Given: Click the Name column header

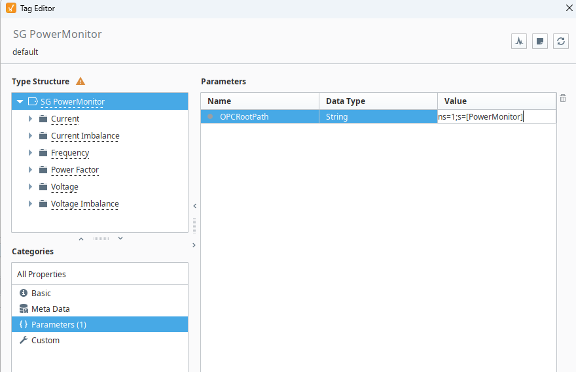Looking at the screenshot, I should click(x=260, y=101).
